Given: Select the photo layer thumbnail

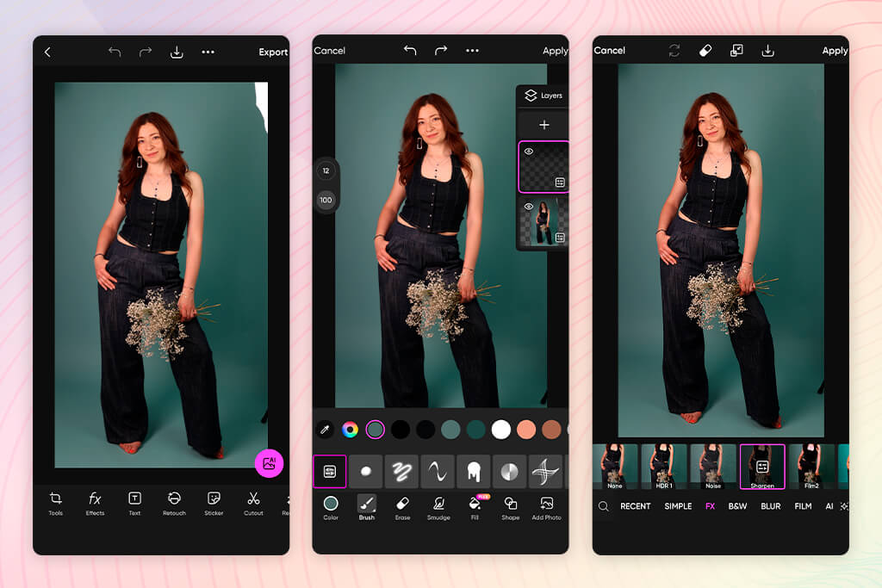Looking at the screenshot, I should pyautogui.click(x=543, y=222).
